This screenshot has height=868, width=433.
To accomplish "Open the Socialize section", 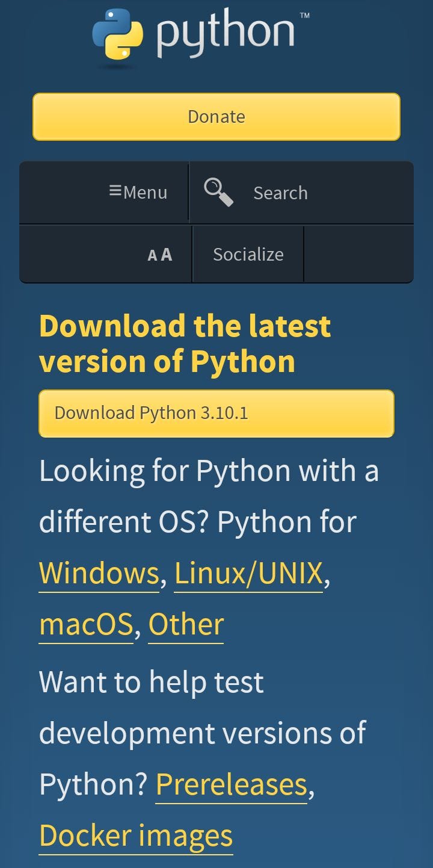I will (248, 254).
